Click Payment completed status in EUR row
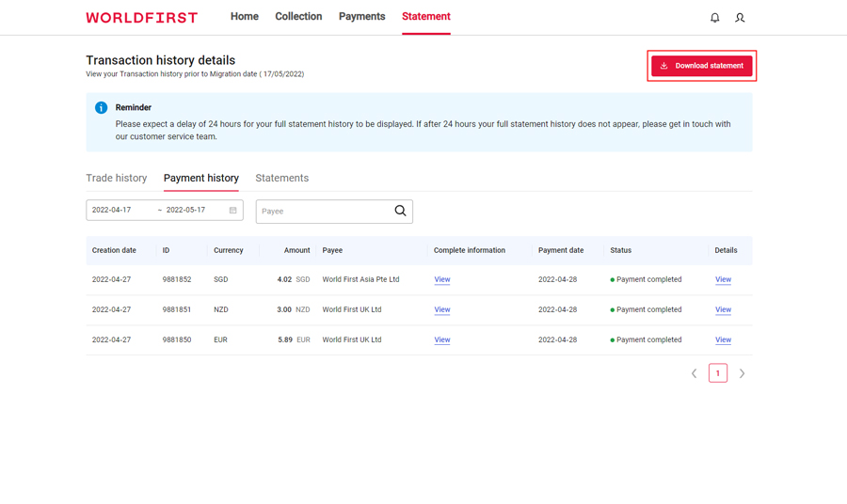Viewport: 847px width, 504px height. tap(646, 340)
